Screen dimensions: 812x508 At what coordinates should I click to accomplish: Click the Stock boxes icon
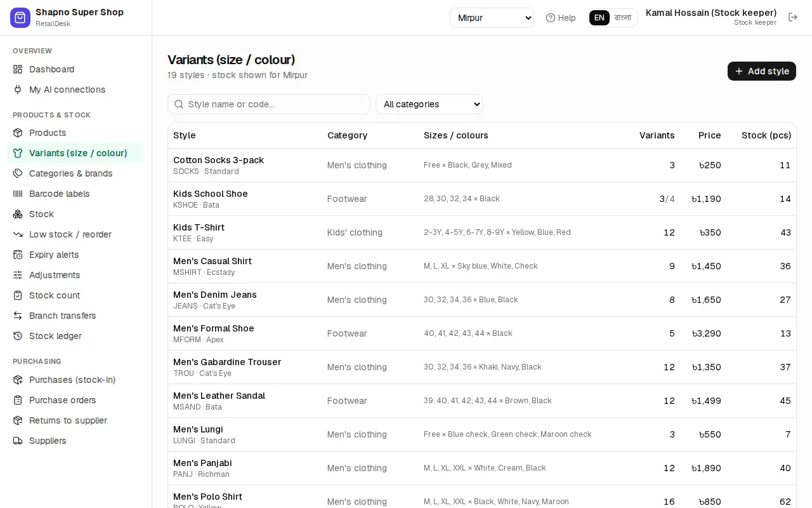pos(18,214)
